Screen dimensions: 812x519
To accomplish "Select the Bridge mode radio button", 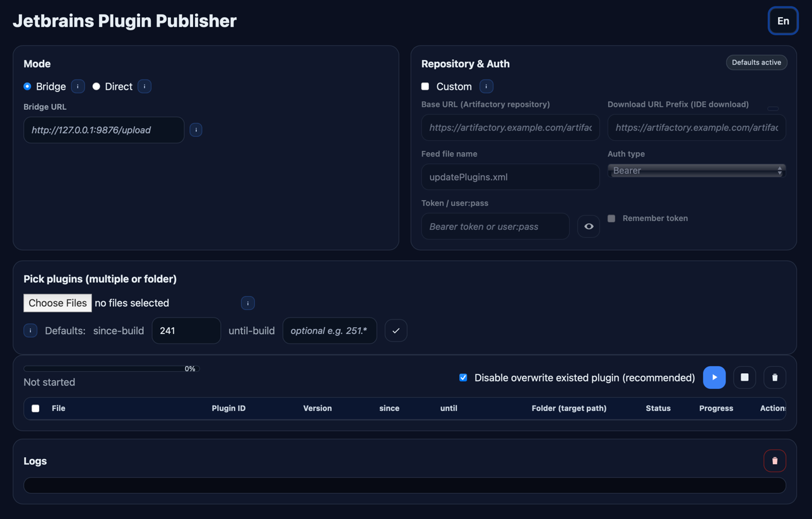I will coord(27,86).
